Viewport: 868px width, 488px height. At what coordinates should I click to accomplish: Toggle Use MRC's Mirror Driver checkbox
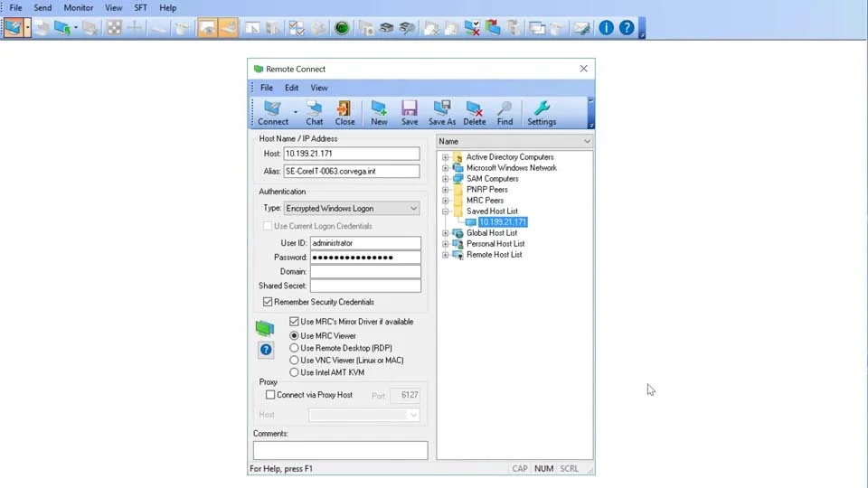294,322
